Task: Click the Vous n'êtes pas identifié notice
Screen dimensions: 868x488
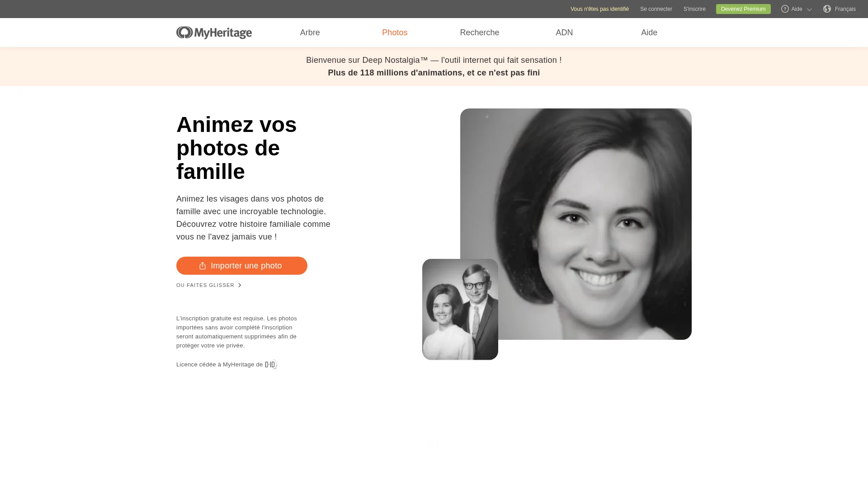Action: (x=599, y=9)
